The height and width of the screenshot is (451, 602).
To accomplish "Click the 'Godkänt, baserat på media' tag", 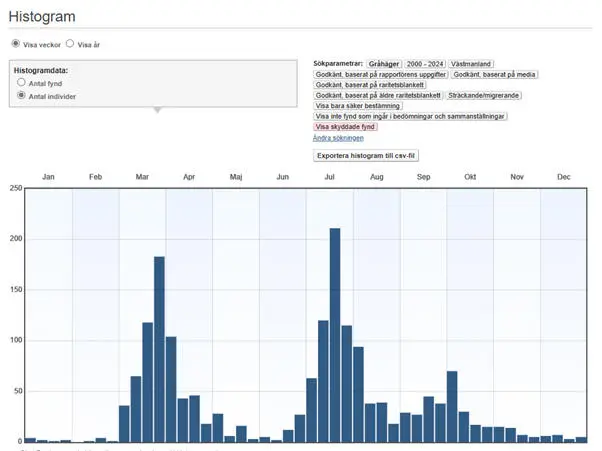I will [495, 74].
